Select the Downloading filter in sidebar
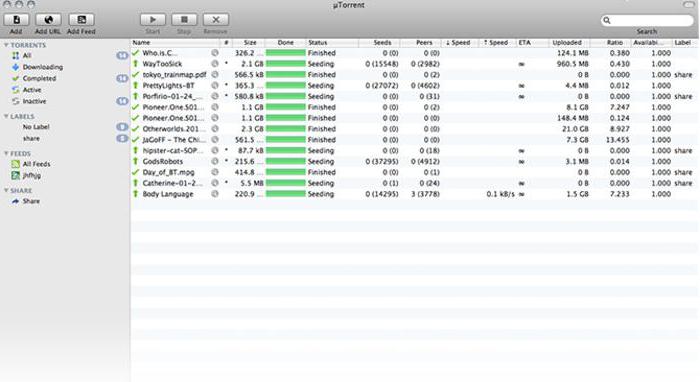This screenshot has height=382, width=700. click(x=42, y=67)
